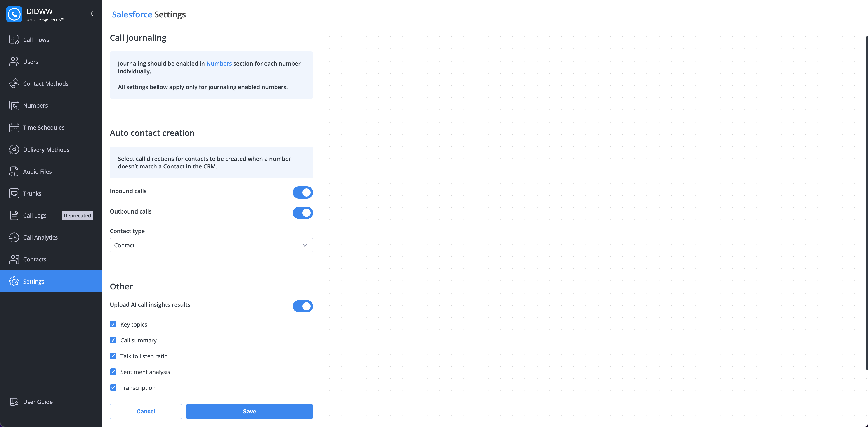Toggle Upload AI call insights results
The width and height of the screenshot is (868, 427).
tap(303, 306)
